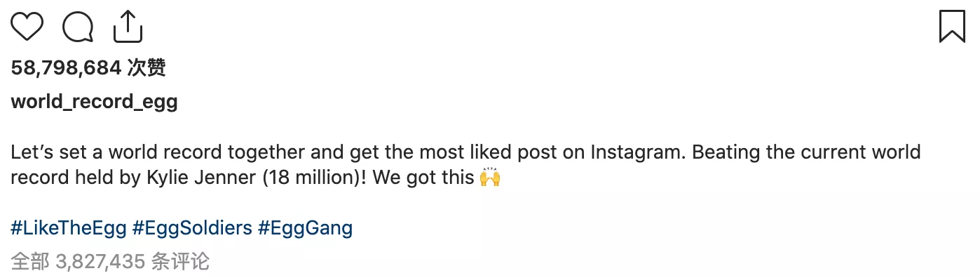Image resolution: width=980 pixels, height=278 pixels.
Task: Click the 全部 text before comment count
Action: 30,262
